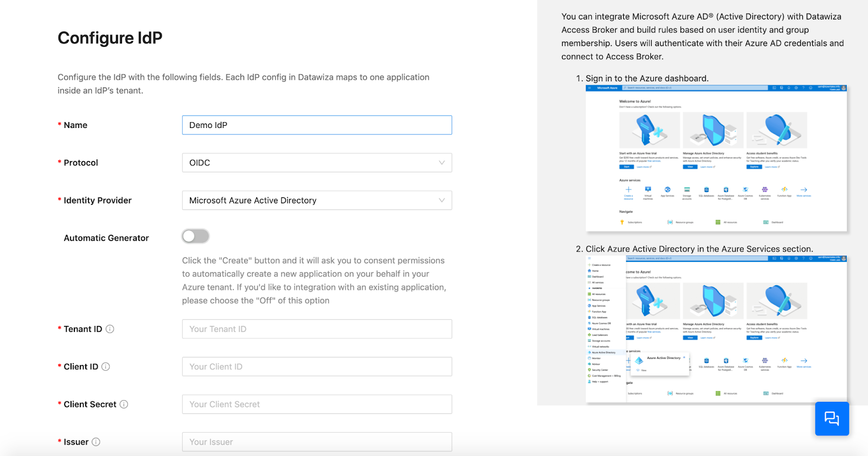The width and height of the screenshot is (868, 456).
Task: Click the Configure IdP heading
Action: pos(110,38)
